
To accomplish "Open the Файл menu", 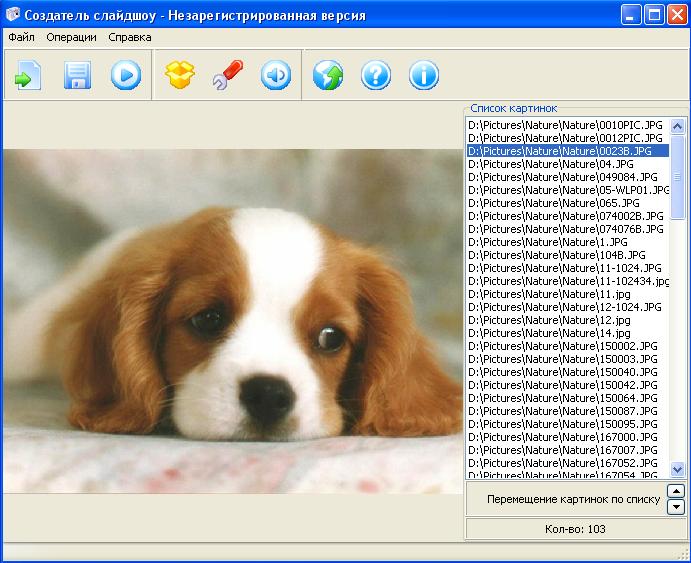I will point(21,37).
